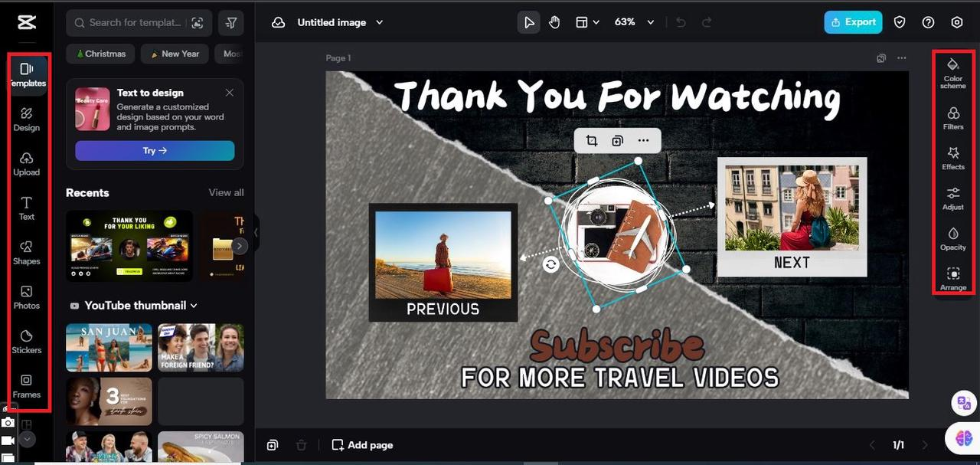The height and width of the screenshot is (465, 980).
Task: Expand the Untitled image name dropdown
Action: (x=379, y=22)
